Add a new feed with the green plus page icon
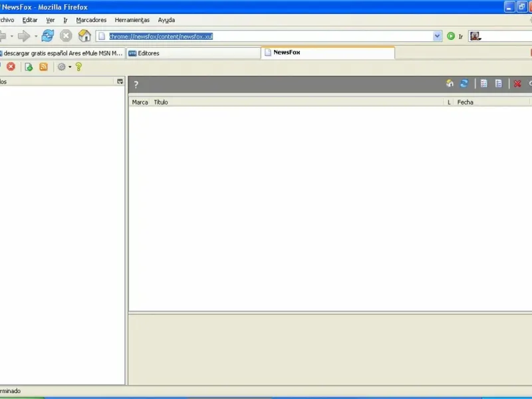This screenshot has height=399, width=532. point(29,67)
